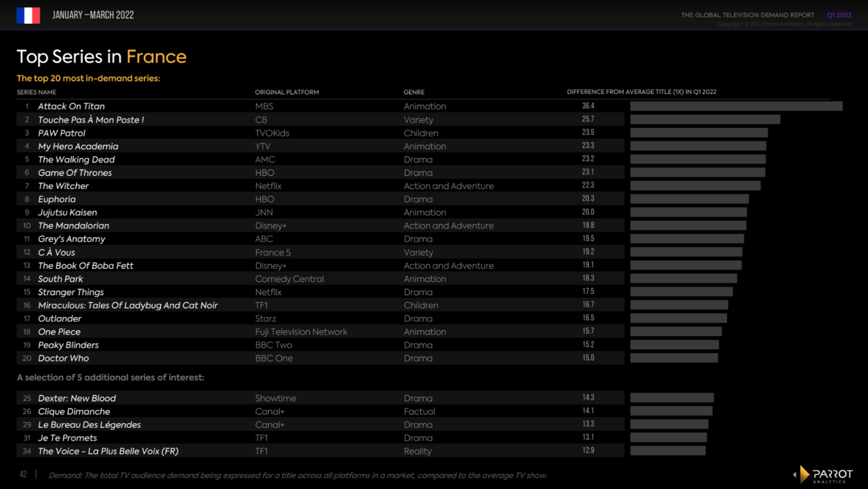The height and width of the screenshot is (489, 868).
Task: Click 'France 5' platform cell
Action: click(x=272, y=252)
